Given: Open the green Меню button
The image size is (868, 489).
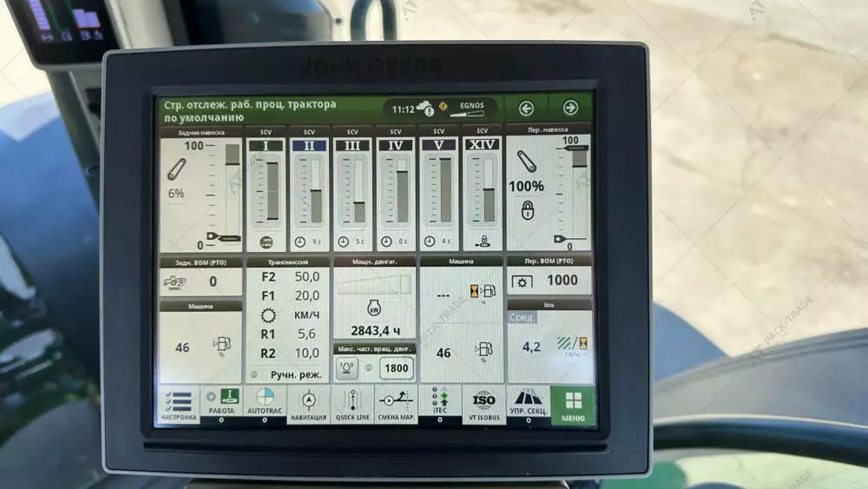Looking at the screenshot, I should pos(573,405).
